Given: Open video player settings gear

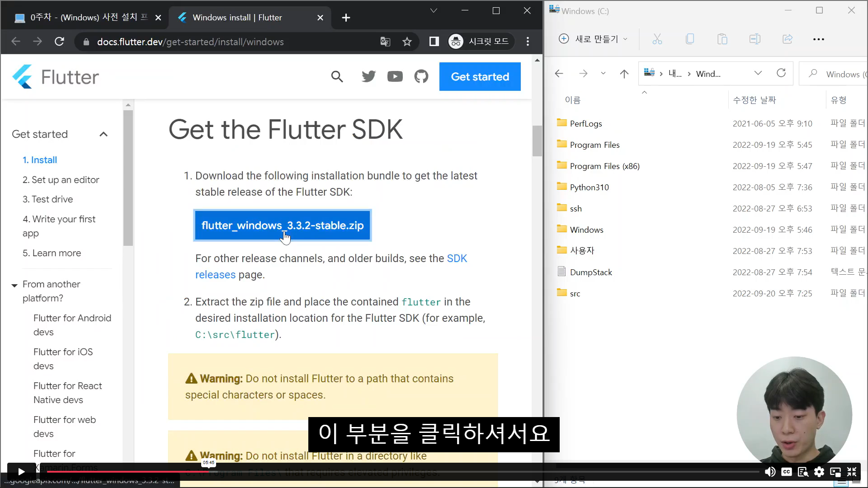Looking at the screenshot, I should coord(819,472).
